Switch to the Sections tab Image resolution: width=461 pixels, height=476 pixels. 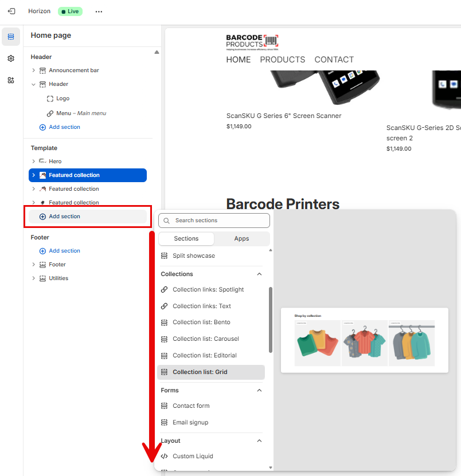pyautogui.click(x=186, y=239)
